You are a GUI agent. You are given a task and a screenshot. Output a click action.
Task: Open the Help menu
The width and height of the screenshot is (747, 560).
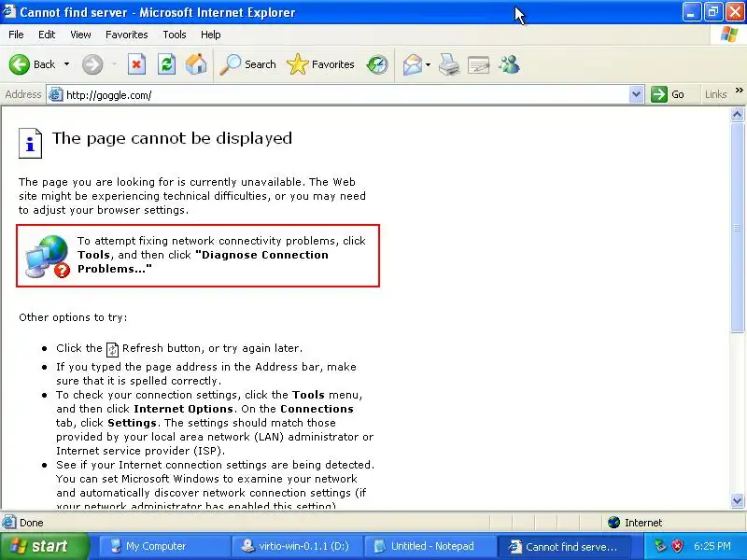[211, 35]
